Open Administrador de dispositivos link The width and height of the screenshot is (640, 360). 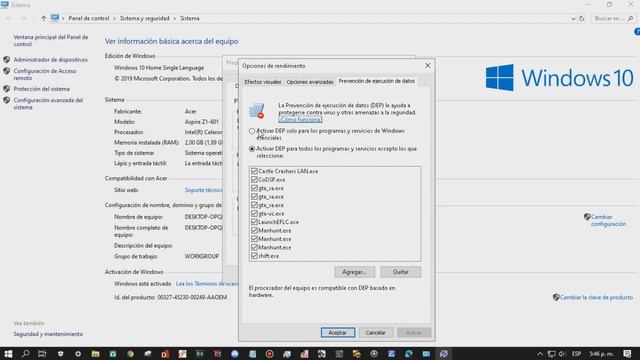click(x=51, y=60)
